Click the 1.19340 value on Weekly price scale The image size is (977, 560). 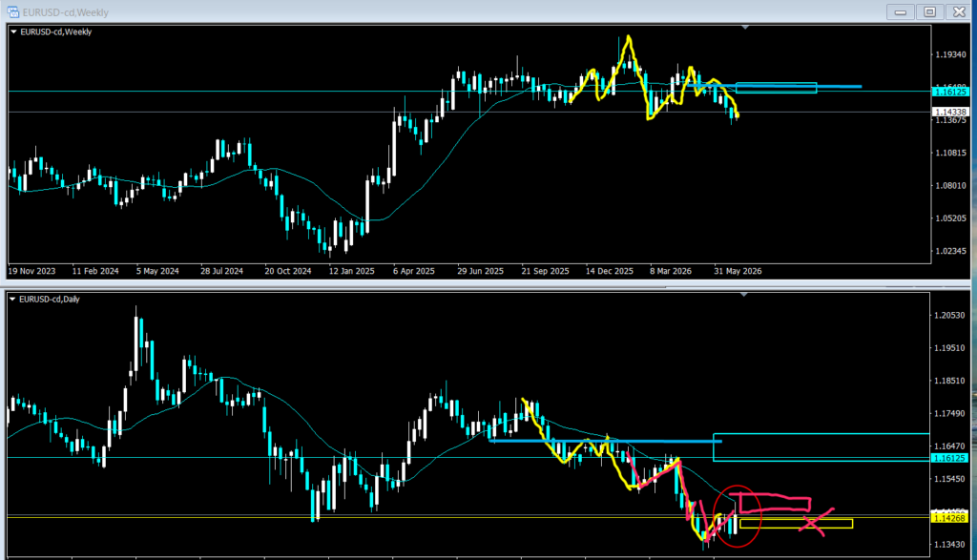pyautogui.click(x=951, y=54)
